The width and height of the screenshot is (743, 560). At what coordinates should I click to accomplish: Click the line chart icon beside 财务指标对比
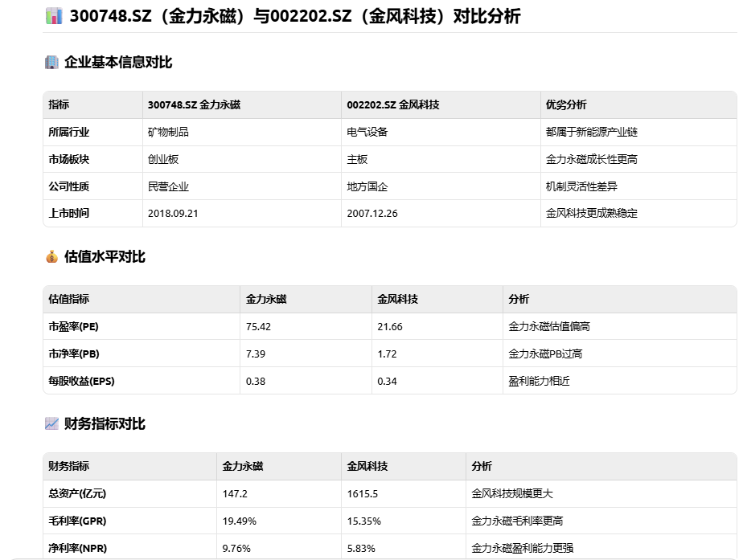click(51, 423)
